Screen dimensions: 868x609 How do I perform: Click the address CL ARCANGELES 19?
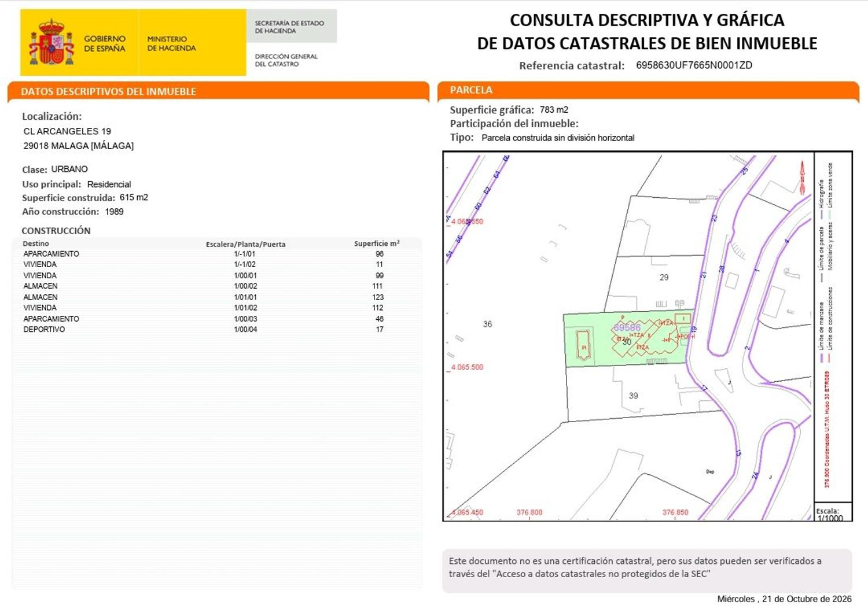click(67, 131)
